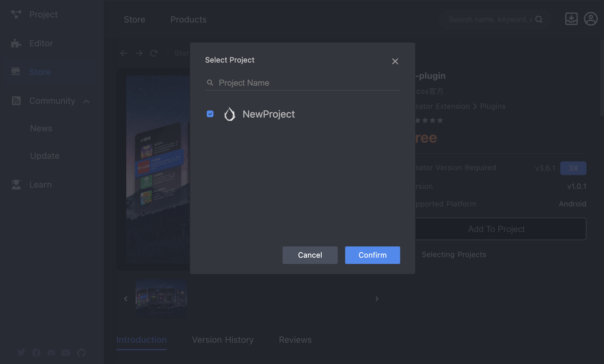Click the search magnifier icon in dialog
Image resolution: width=604 pixels, height=364 pixels.
coord(210,83)
